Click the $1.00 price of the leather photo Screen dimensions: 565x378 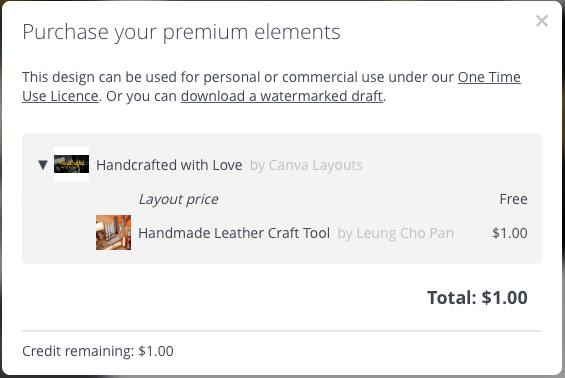pyautogui.click(x=510, y=233)
